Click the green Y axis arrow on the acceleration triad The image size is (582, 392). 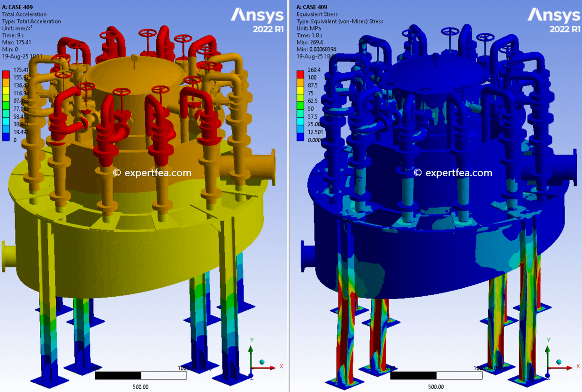[251, 350]
